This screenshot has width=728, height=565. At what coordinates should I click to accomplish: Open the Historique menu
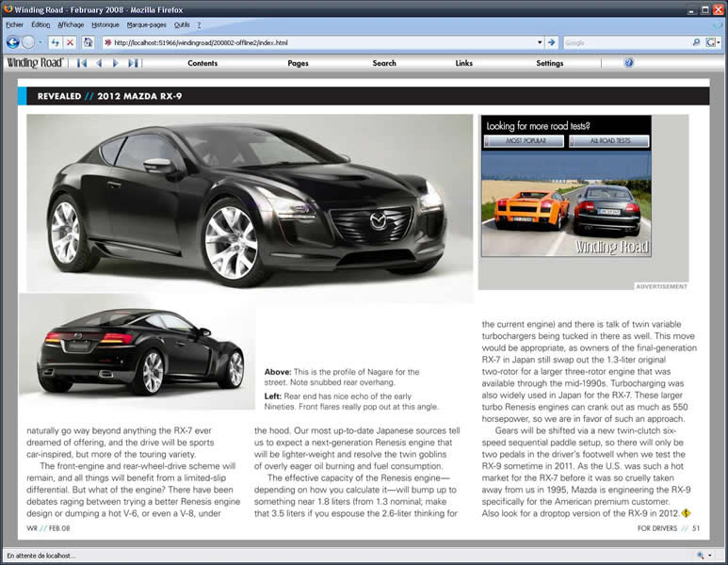tap(105, 25)
